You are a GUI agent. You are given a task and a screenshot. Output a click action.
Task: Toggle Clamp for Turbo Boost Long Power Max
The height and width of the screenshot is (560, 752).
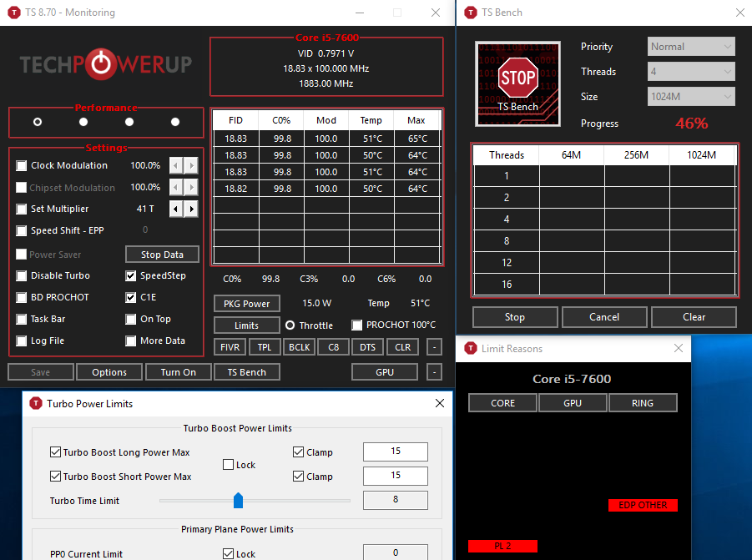tap(299, 452)
